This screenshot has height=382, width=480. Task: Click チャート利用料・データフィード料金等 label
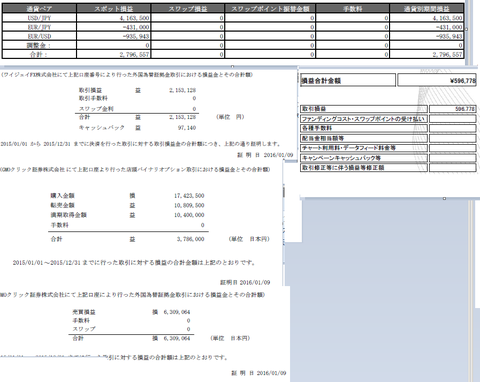point(364,148)
